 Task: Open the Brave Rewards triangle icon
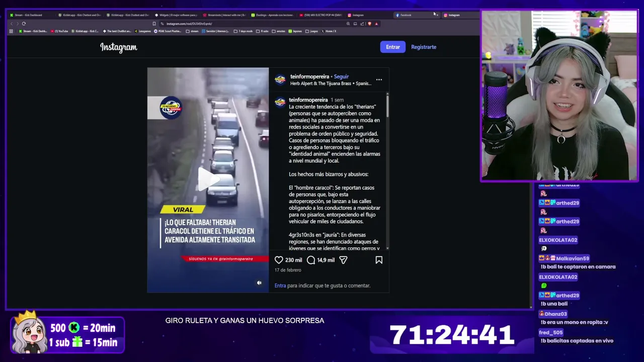376,24
